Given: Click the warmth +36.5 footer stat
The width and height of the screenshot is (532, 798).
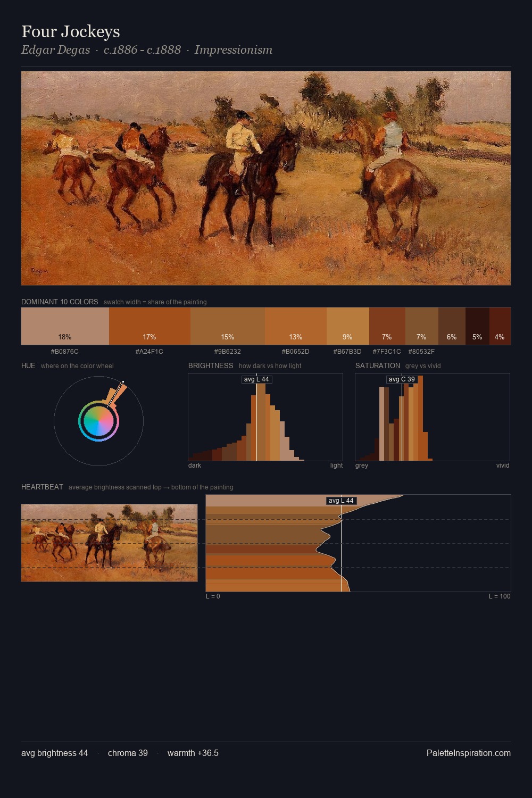Looking at the screenshot, I should coord(193,753).
